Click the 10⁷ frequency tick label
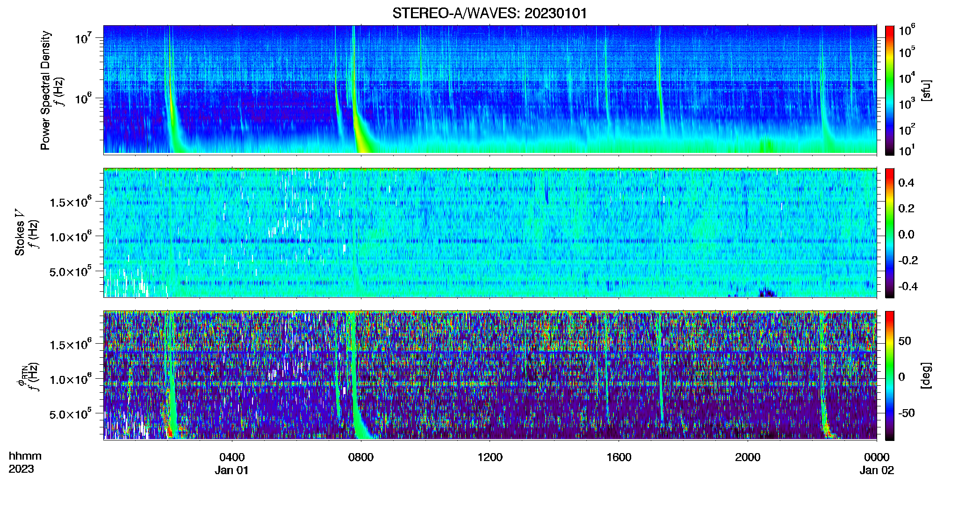The width and height of the screenshot is (980, 505). pos(82,38)
